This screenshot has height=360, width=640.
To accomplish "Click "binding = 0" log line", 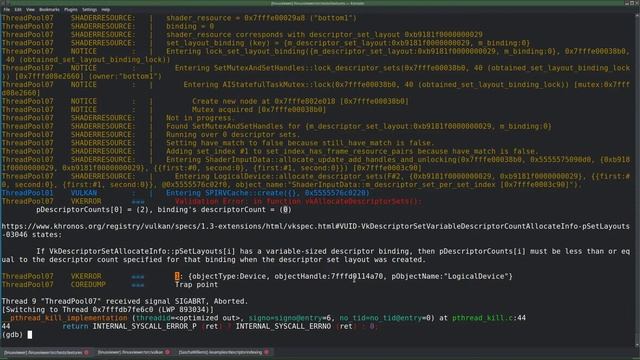I will [x=190, y=27].
